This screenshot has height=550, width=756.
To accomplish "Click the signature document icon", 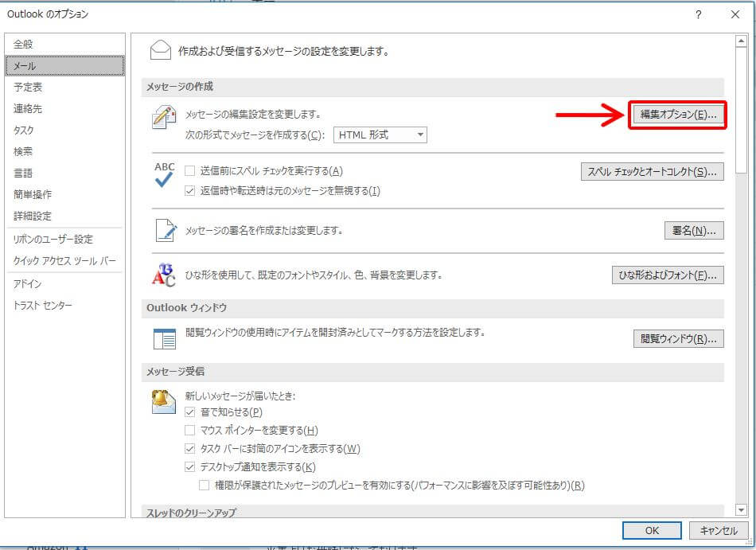I will click(x=166, y=230).
